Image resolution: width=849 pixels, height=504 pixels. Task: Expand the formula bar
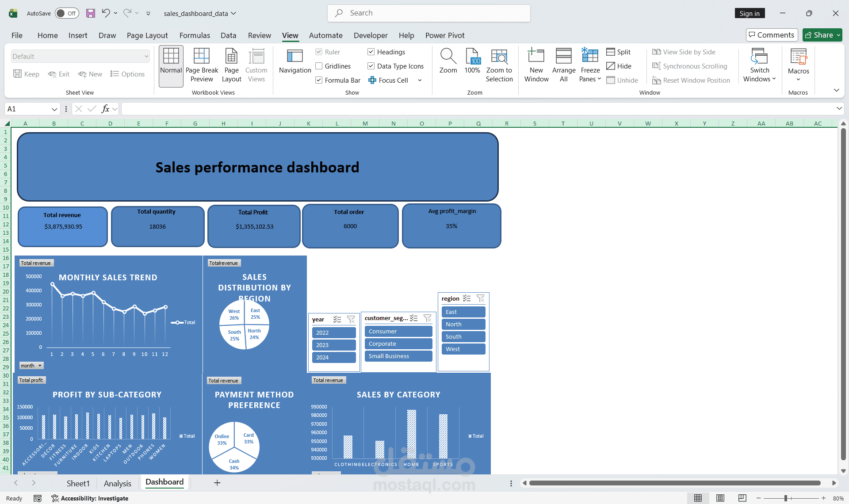tap(839, 109)
